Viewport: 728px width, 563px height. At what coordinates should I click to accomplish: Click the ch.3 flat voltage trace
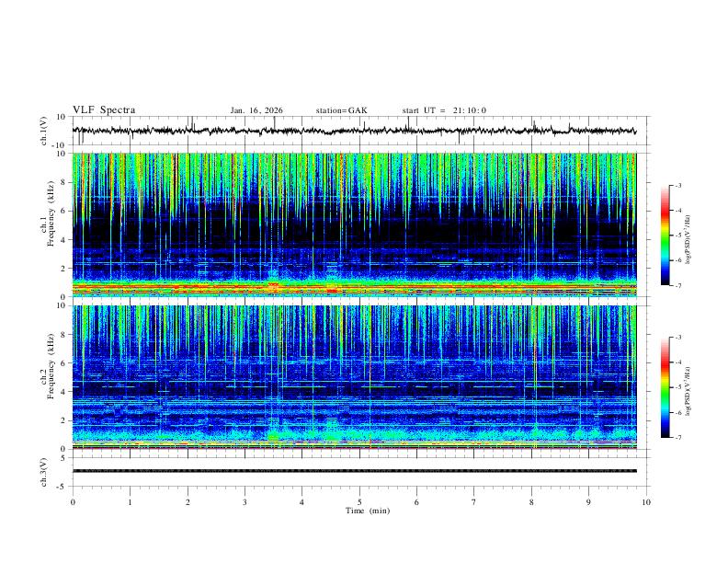[355, 471]
